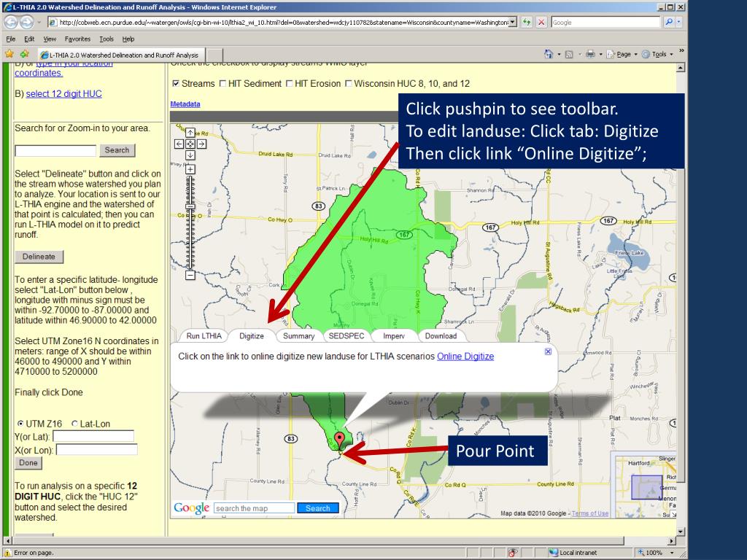Expand the address bar URL history dropdown
Screen dimensions: 747x560
513,23
